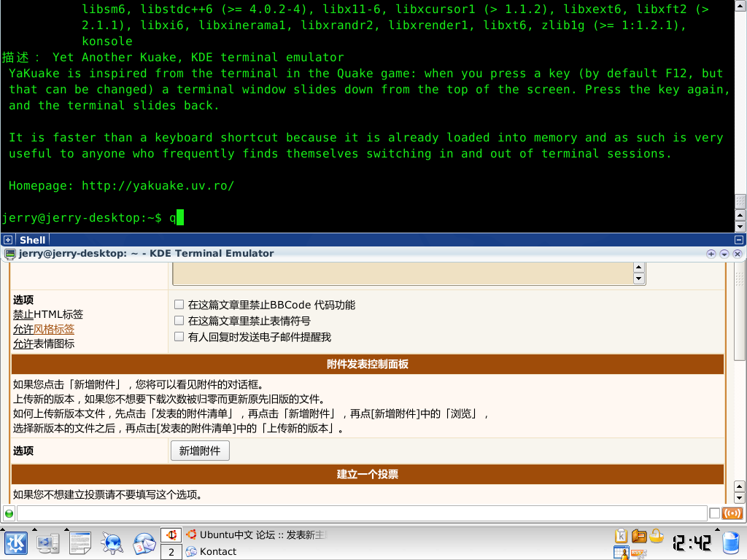This screenshot has height=560, width=747.
Task: Click the yellow basket tray icon
Action: pyautogui.click(x=657, y=536)
